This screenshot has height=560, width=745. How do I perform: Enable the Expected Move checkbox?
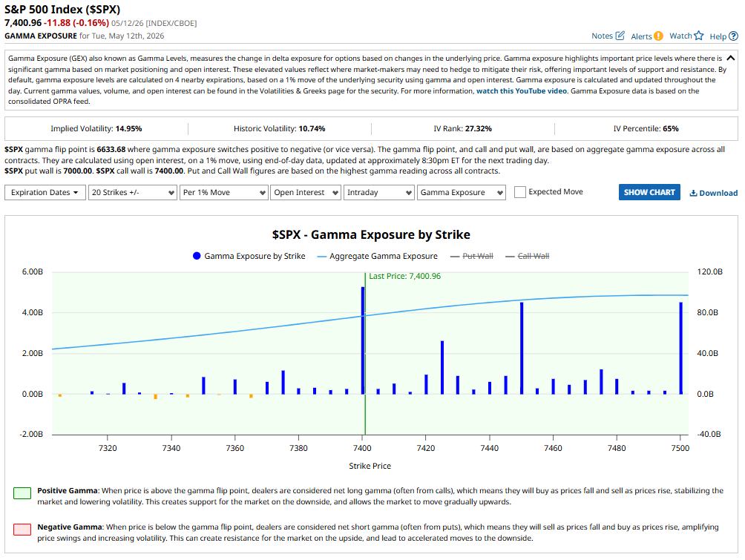[x=520, y=192]
